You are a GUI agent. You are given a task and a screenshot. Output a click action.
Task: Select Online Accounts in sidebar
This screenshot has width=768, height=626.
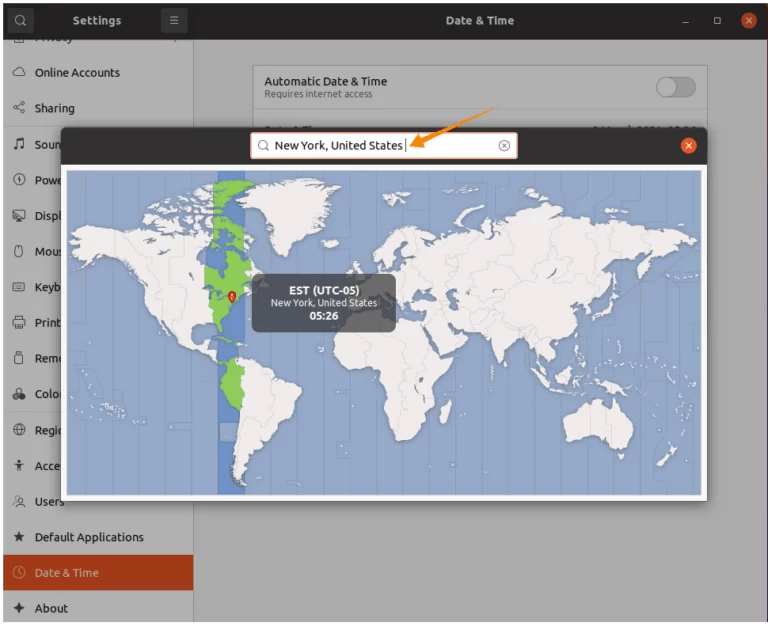[x=98, y=72]
